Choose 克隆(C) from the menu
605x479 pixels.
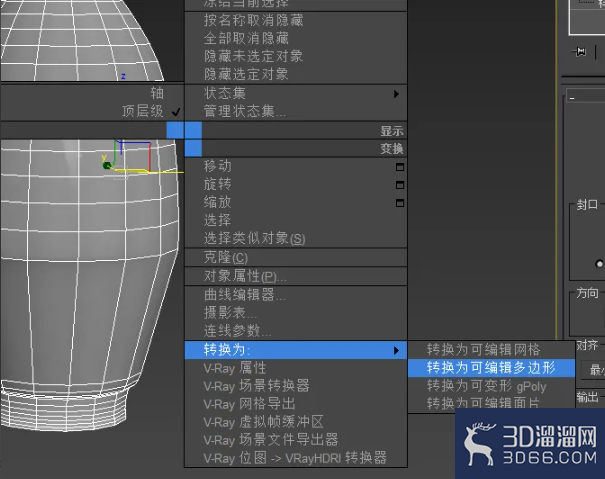click(226, 257)
